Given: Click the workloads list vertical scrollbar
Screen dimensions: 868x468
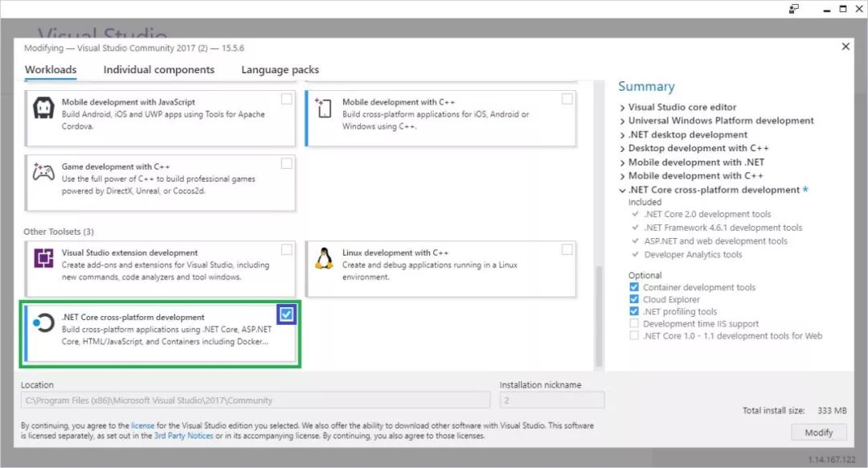Looking at the screenshot, I should pos(599,316).
